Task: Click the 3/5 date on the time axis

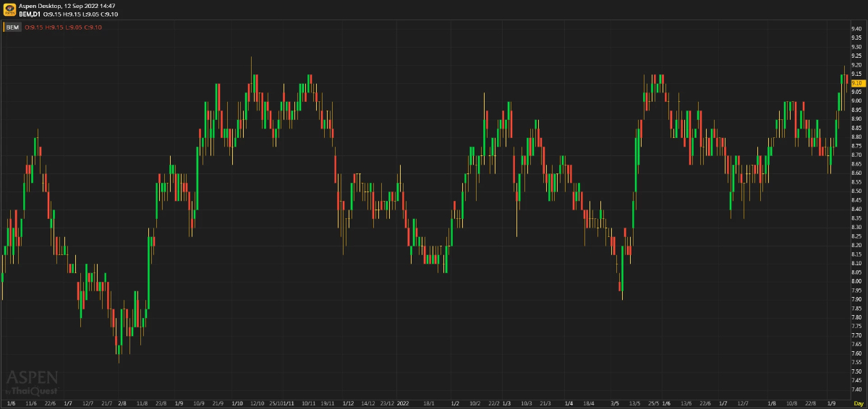Action: click(615, 402)
